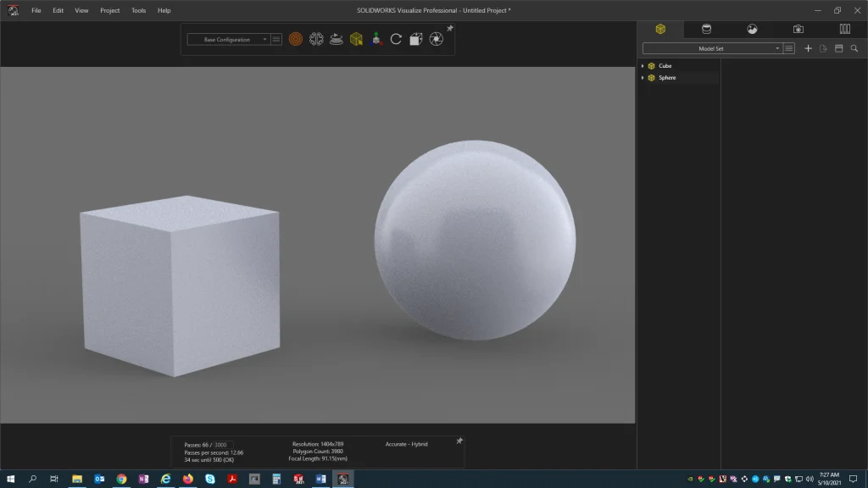Click the plus icon in Models panel
This screenshot has width=868, height=488.
[808, 48]
